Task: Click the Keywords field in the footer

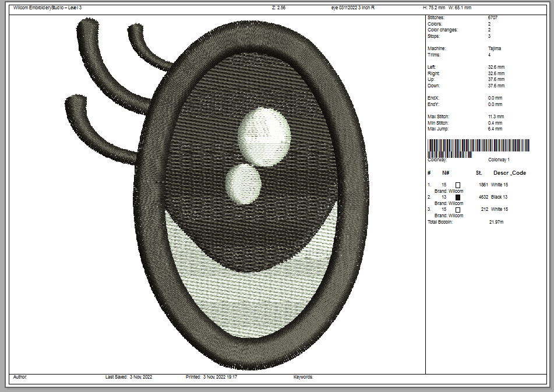Action: point(304,377)
